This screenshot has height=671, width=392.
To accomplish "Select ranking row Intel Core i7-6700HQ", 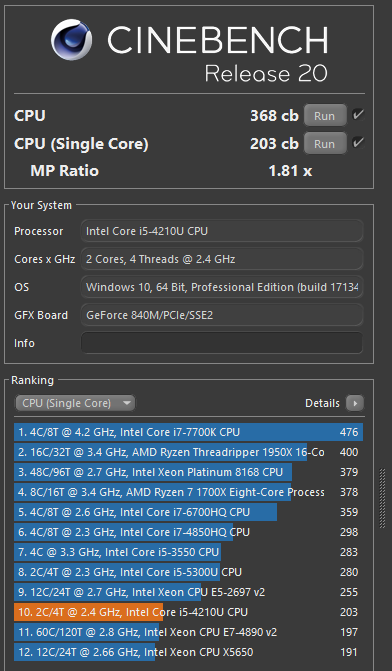I will coord(189,512).
